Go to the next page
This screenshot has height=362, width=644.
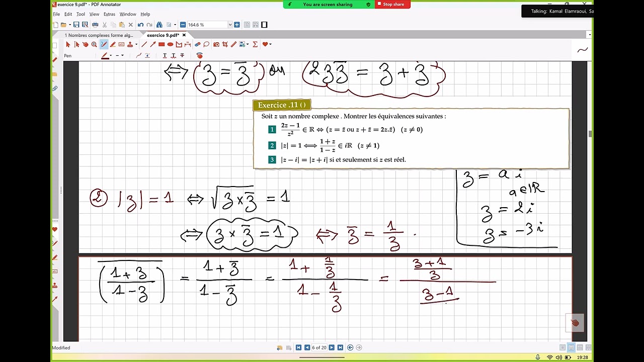coord(332,347)
